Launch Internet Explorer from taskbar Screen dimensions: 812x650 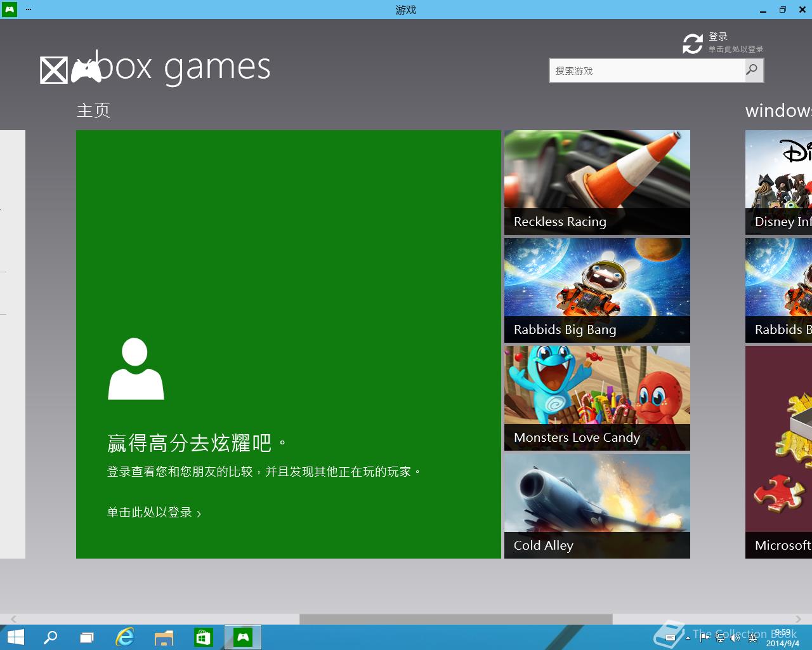[125, 637]
